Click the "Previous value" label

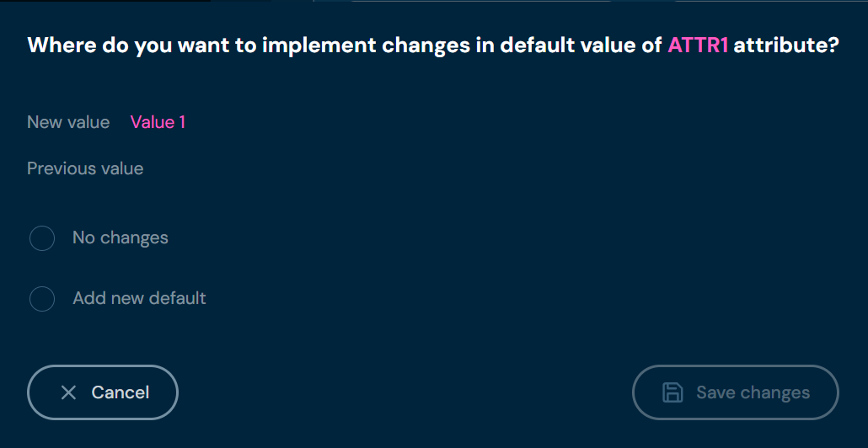[x=85, y=168]
